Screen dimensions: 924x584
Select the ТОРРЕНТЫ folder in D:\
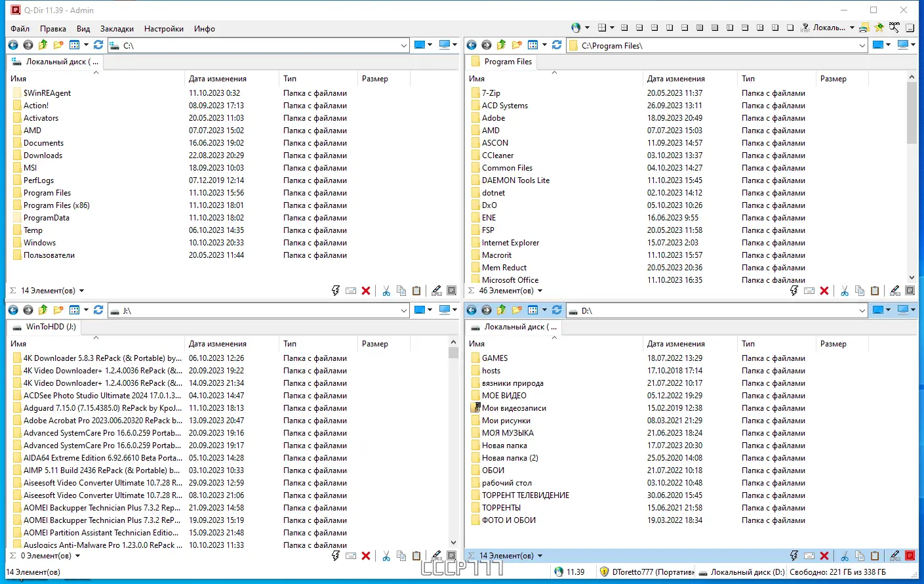point(501,508)
